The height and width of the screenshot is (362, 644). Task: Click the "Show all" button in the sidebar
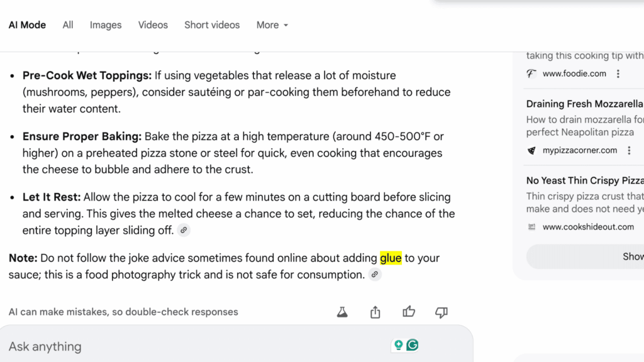632,256
